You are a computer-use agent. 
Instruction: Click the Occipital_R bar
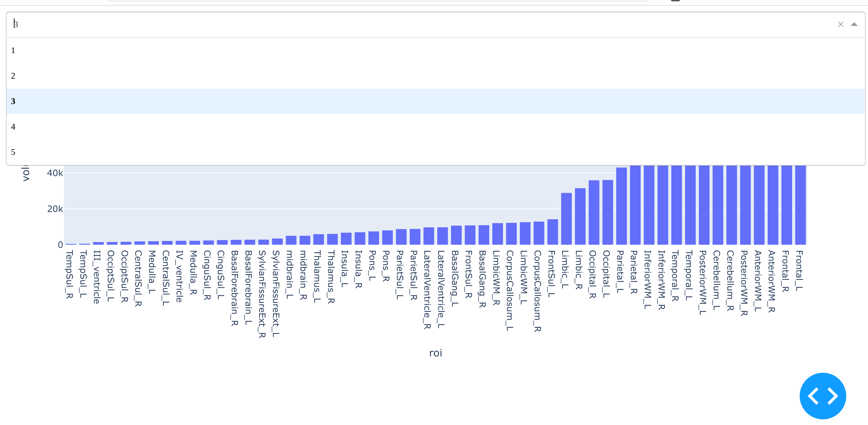(x=594, y=213)
